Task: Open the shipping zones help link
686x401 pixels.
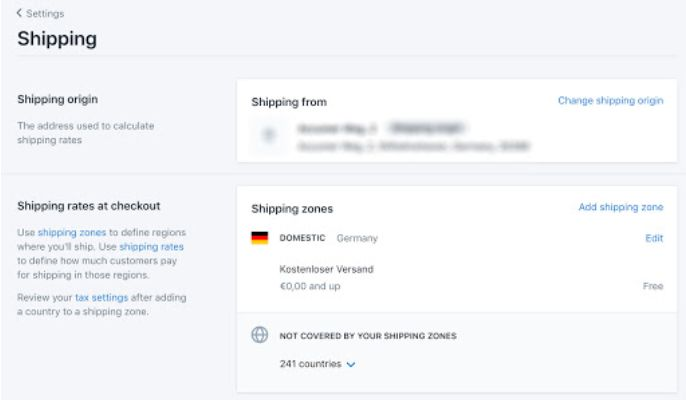Action: coord(72,233)
